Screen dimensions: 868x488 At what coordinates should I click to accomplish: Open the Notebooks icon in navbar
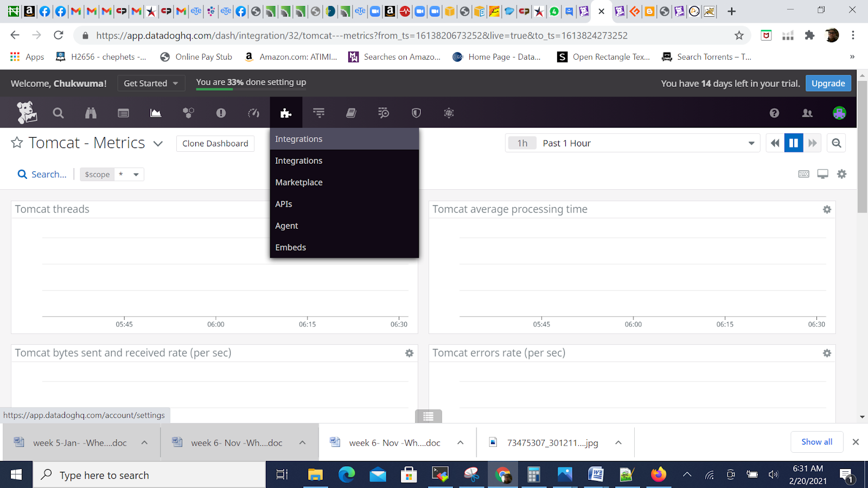[x=351, y=113]
